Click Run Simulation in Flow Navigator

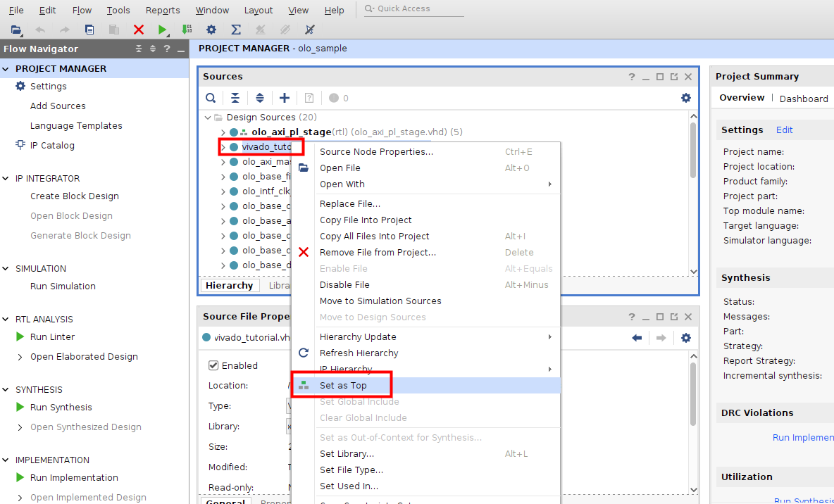(x=63, y=286)
